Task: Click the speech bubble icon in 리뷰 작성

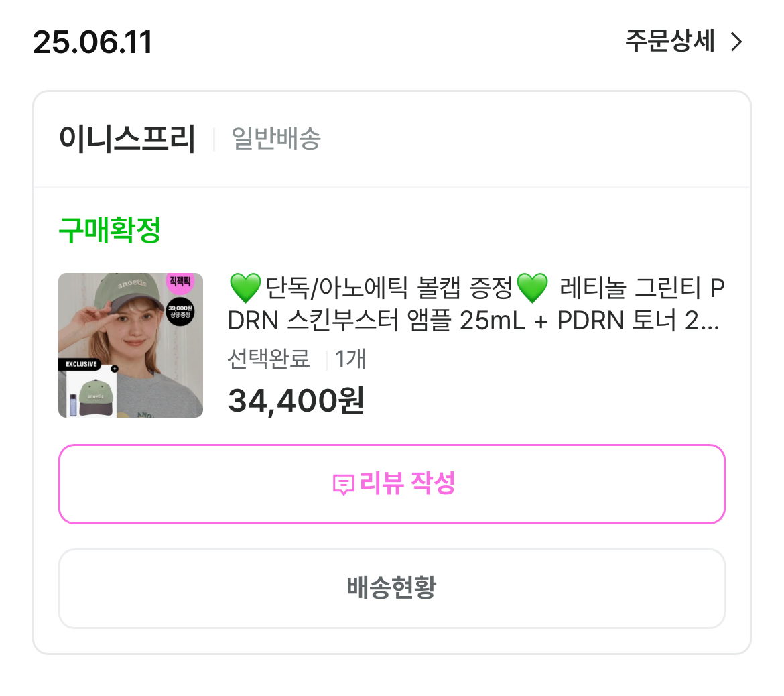Action: [x=343, y=484]
